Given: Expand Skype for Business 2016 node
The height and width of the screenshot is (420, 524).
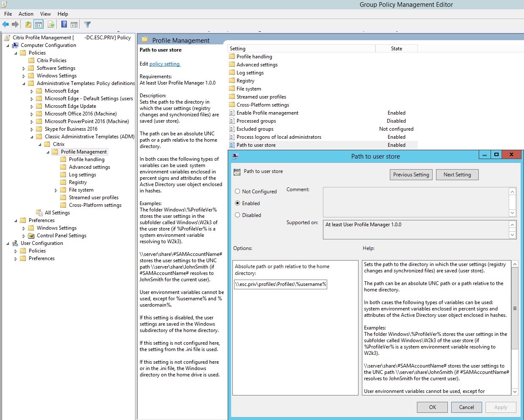Looking at the screenshot, I should (x=32, y=129).
